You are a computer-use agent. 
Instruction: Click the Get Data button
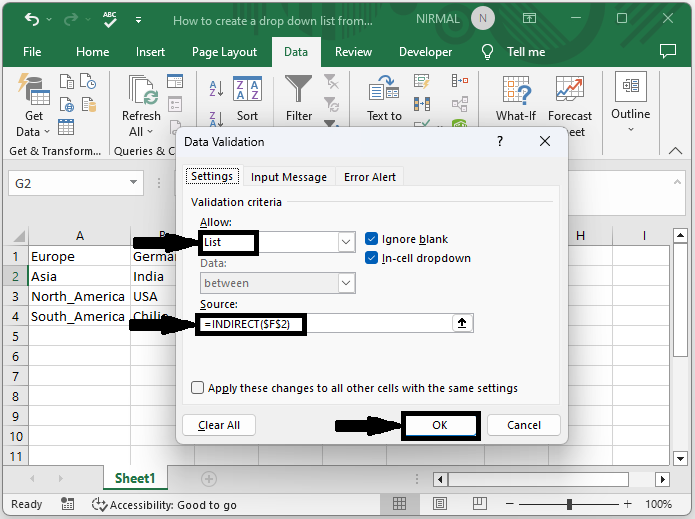(34, 105)
